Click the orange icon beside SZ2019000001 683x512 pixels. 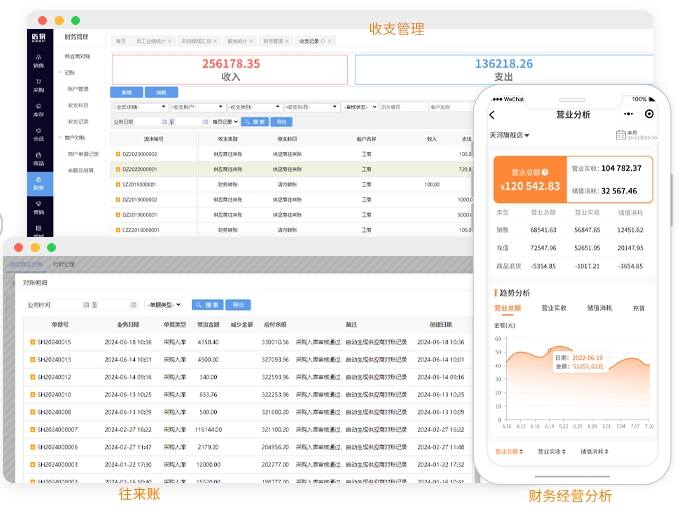click(x=118, y=185)
